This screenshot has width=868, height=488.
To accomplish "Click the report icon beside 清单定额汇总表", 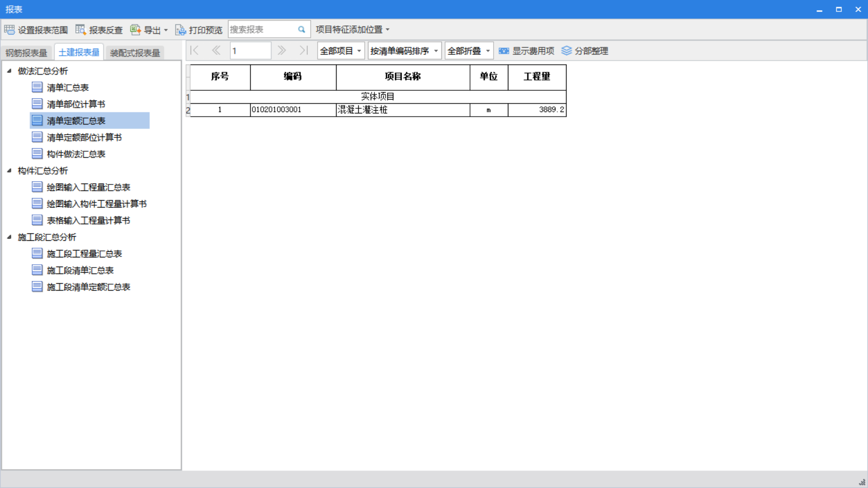I will tap(37, 120).
